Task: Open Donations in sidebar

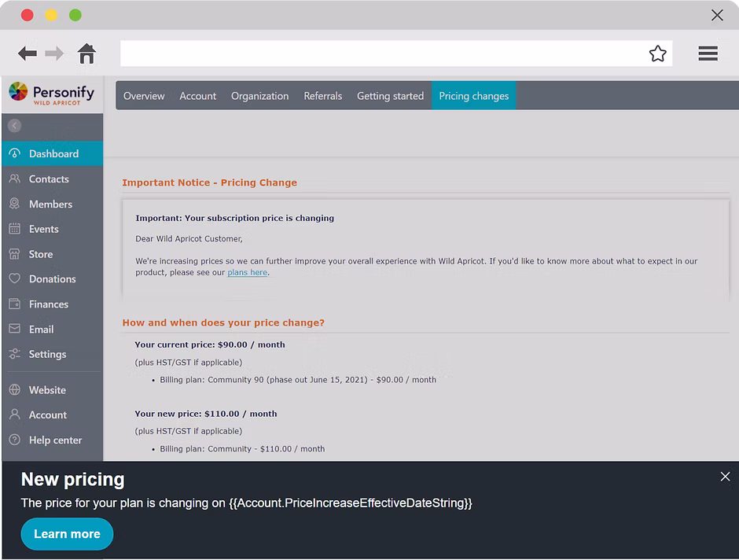Action: pos(53,278)
